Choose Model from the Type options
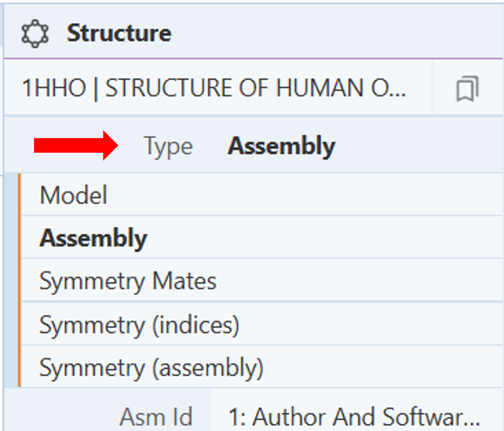504x431 pixels. 74,195
